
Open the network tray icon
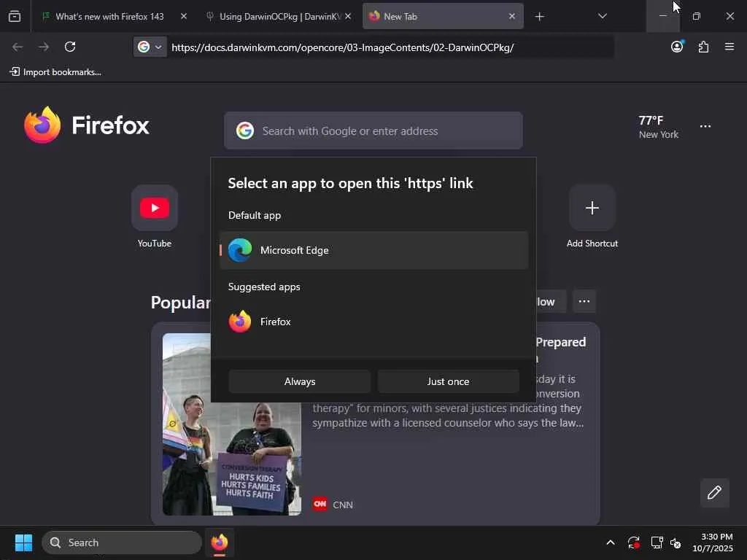point(657,542)
